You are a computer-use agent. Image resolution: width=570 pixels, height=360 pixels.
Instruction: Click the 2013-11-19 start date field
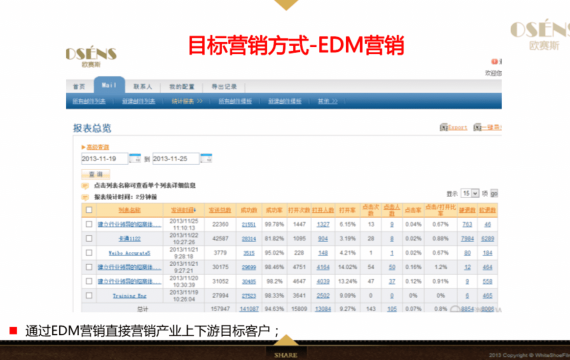pos(104,159)
